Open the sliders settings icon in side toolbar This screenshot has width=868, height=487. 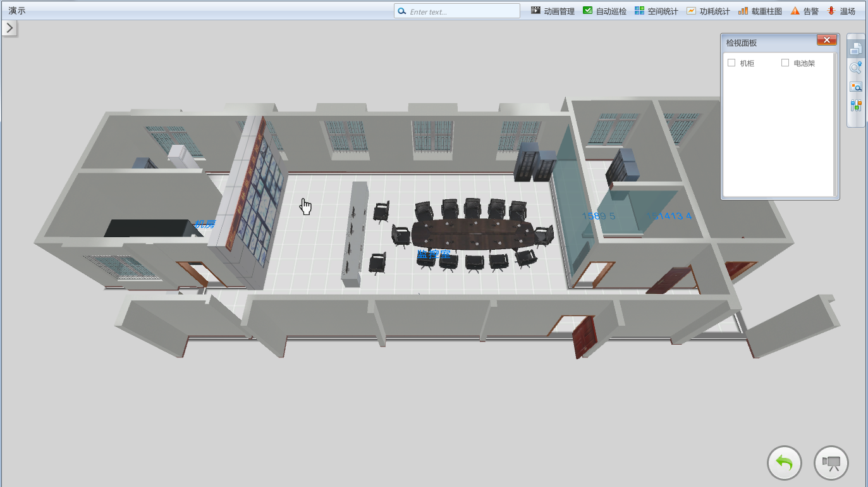(x=856, y=106)
